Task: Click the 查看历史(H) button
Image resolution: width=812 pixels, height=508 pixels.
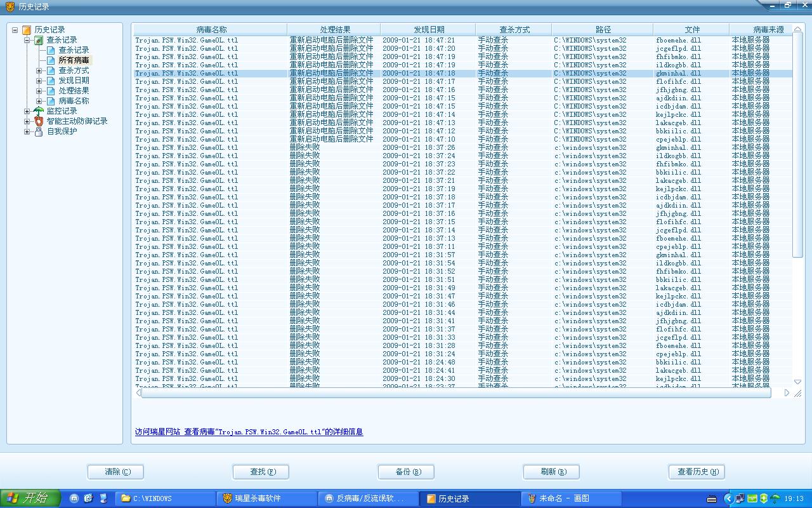Action: tap(697, 472)
